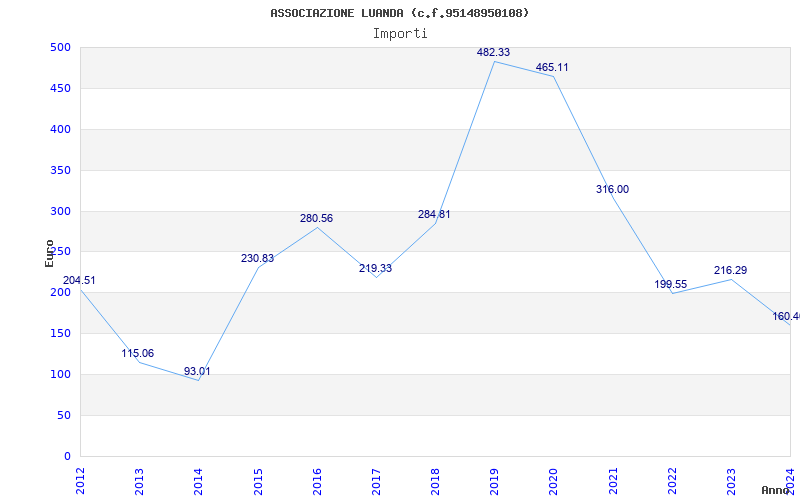Click the 93.01 data label
Image resolution: width=800 pixels, height=500 pixels.
pos(197,371)
